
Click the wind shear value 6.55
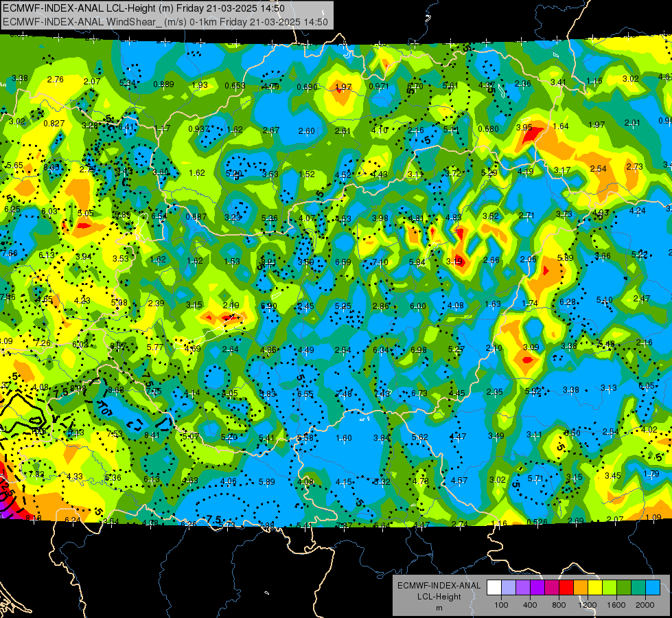click(x=305, y=393)
